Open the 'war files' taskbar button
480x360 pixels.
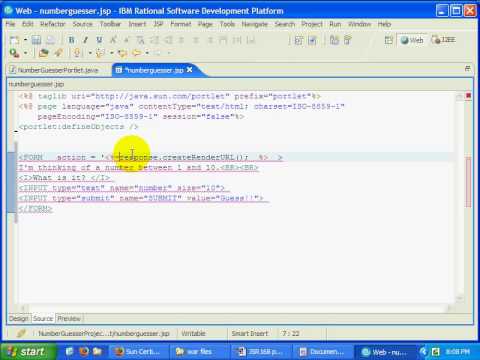click(x=199, y=352)
